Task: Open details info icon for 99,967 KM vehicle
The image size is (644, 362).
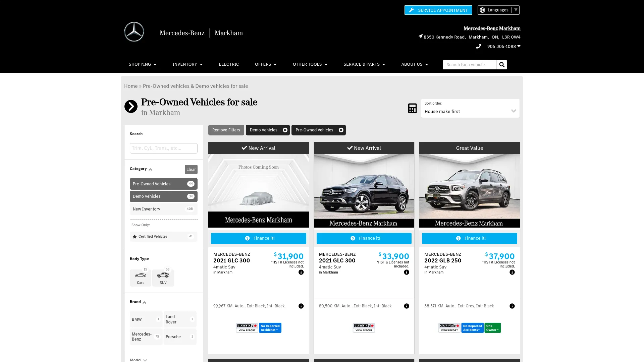Action: click(x=301, y=306)
